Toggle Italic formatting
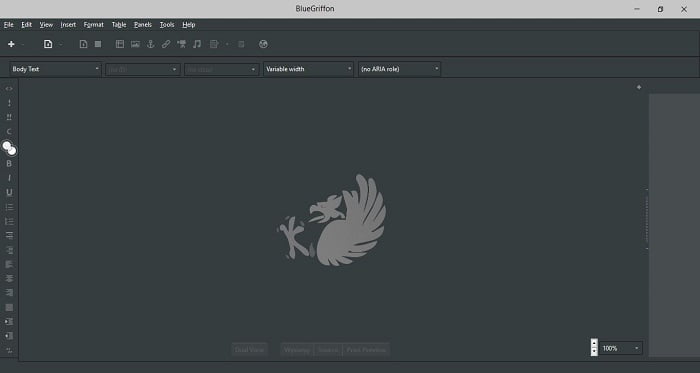This screenshot has height=373, width=700. tap(9, 178)
